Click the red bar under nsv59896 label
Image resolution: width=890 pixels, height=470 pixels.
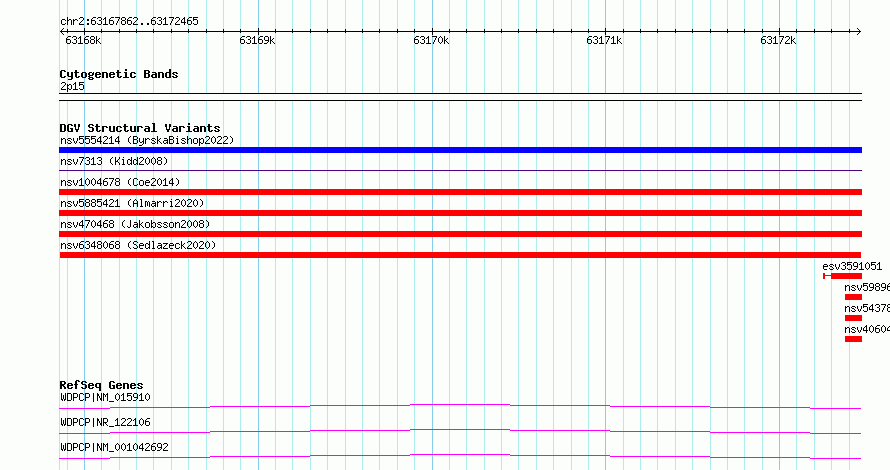tap(853, 297)
